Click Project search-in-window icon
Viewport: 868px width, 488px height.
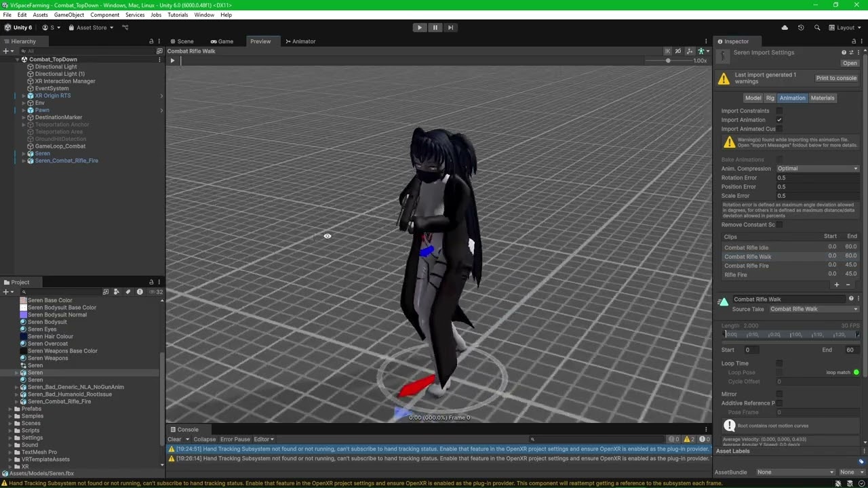106,292
